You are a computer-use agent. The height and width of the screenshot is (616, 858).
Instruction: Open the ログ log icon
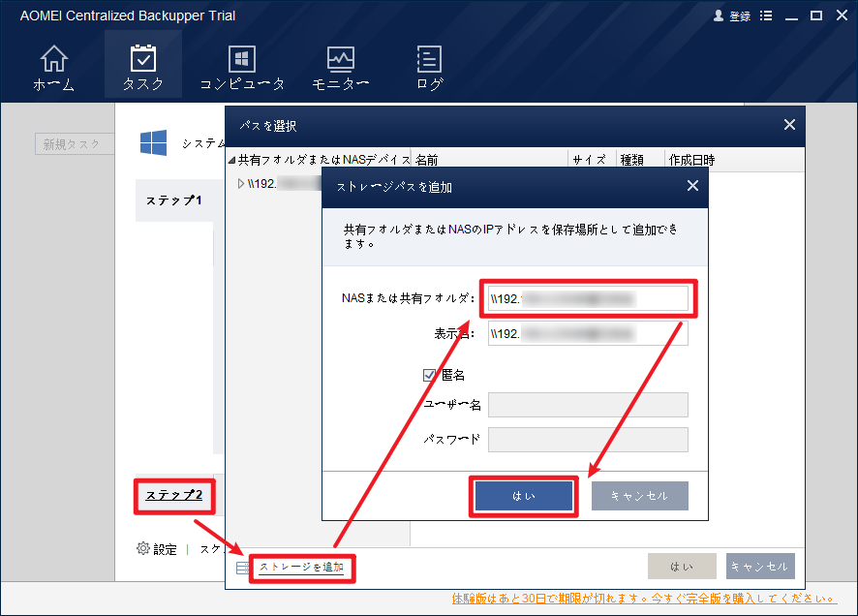[429, 58]
